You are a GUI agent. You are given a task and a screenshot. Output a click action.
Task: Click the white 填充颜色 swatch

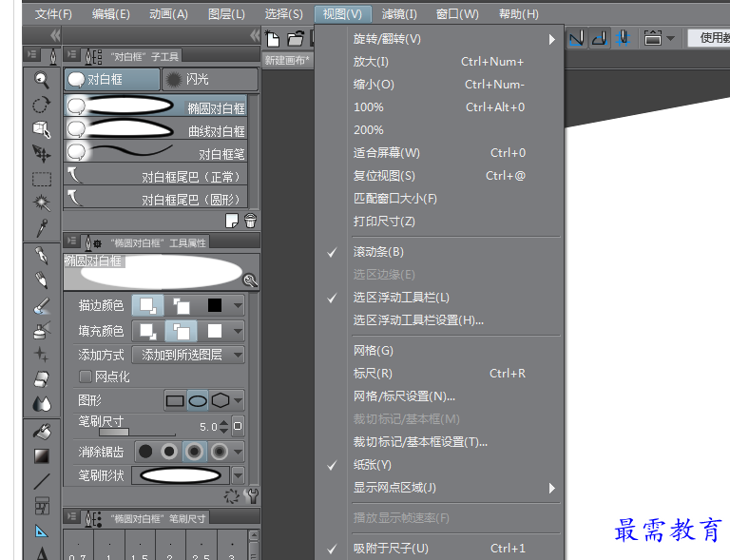click(x=215, y=332)
